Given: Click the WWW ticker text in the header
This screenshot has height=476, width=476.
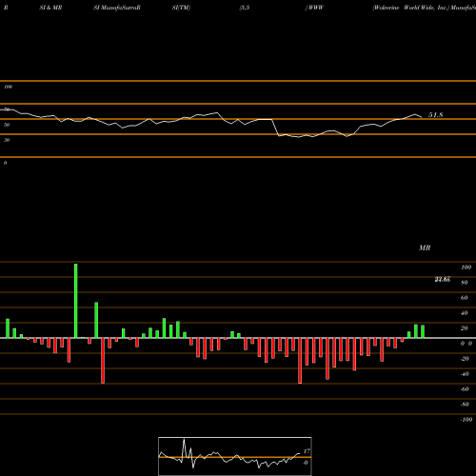Looking at the screenshot, I should tap(315, 8).
